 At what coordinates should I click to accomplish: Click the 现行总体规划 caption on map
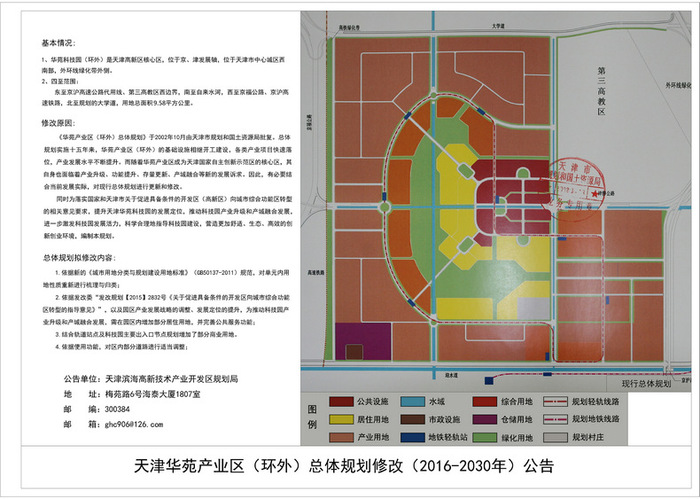(646, 383)
